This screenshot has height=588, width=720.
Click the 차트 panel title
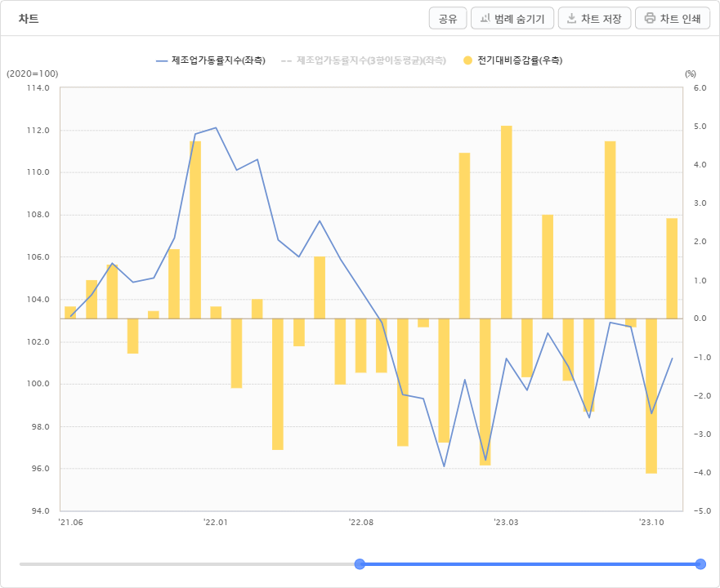pos(29,19)
